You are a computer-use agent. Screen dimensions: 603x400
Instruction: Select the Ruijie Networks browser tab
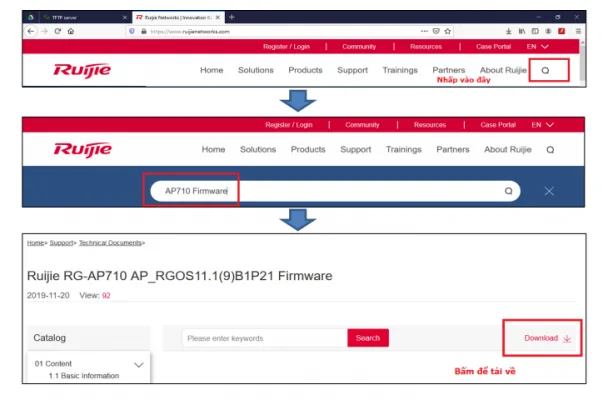[x=178, y=17]
